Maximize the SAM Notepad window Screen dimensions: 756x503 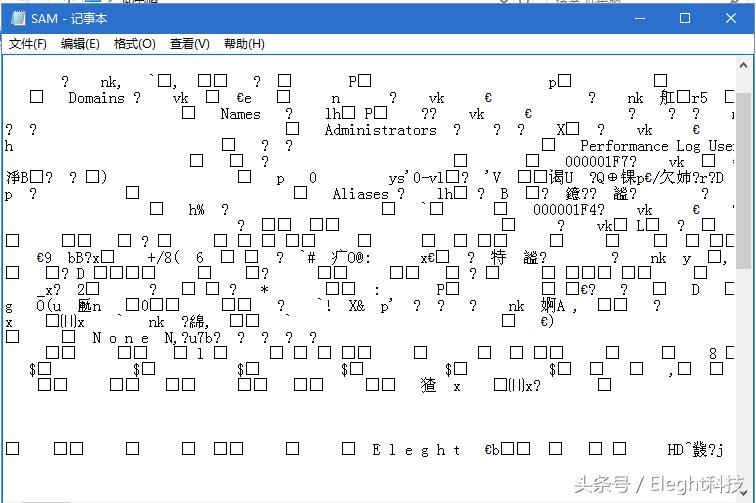coord(685,18)
